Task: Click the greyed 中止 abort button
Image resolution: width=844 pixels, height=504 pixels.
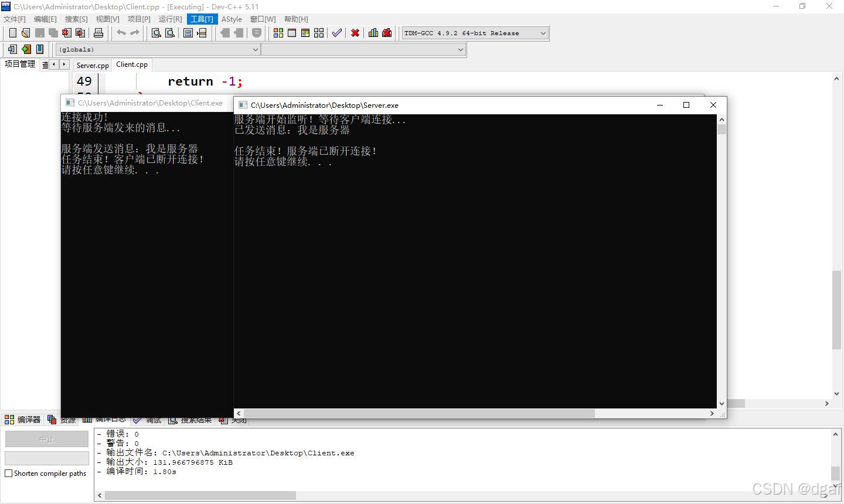Action: point(47,439)
